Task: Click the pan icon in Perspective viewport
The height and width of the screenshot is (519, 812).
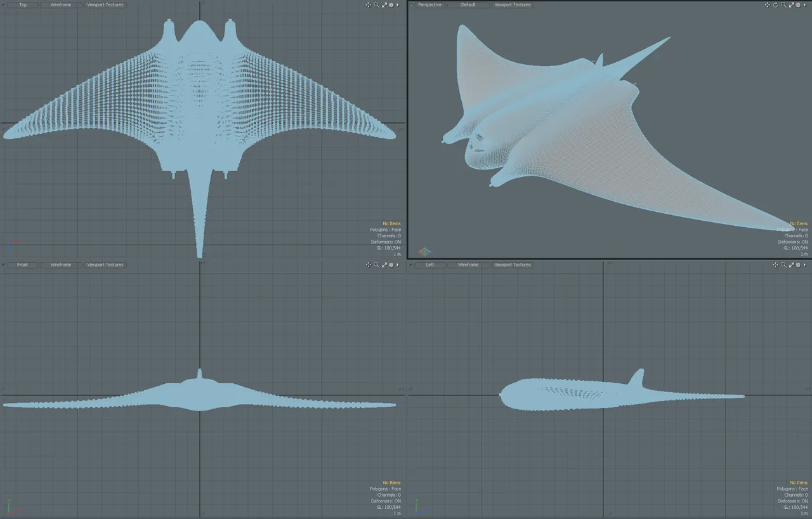Action: pyautogui.click(x=768, y=4)
